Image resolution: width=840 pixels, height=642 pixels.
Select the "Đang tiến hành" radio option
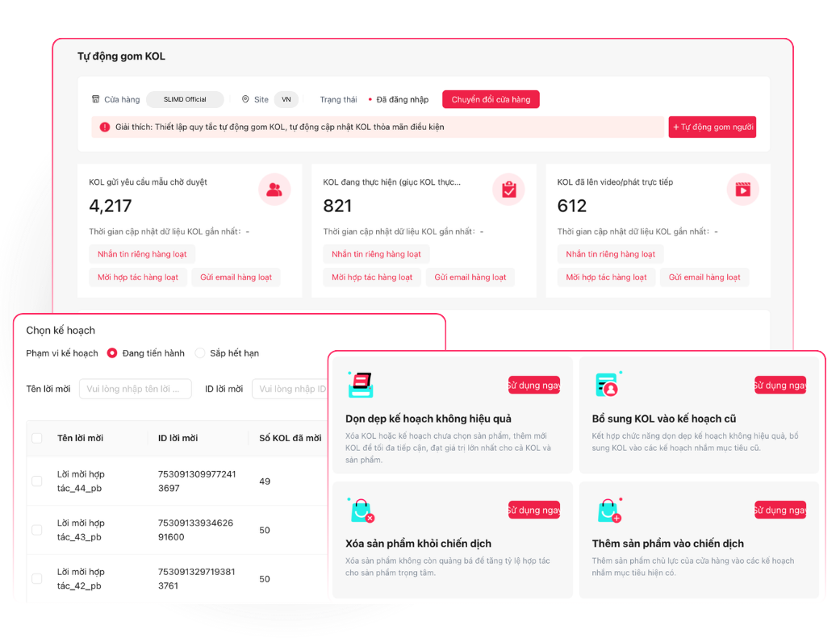pos(112,353)
